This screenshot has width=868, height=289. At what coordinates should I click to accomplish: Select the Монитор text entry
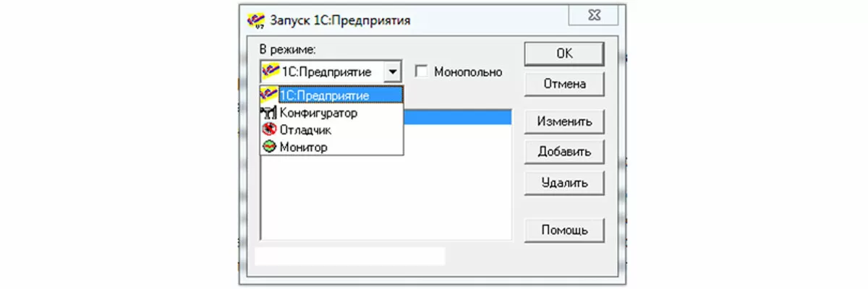(304, 147)
